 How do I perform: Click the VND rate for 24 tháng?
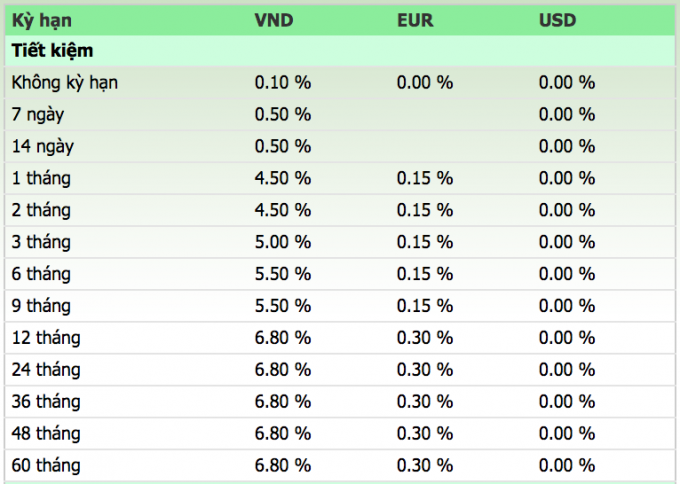[x=283, y=370]
